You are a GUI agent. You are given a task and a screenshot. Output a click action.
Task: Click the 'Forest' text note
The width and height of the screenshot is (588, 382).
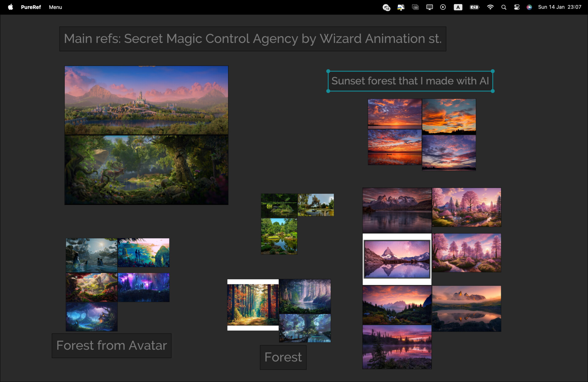pyautogui.click(x=283, y=357)
